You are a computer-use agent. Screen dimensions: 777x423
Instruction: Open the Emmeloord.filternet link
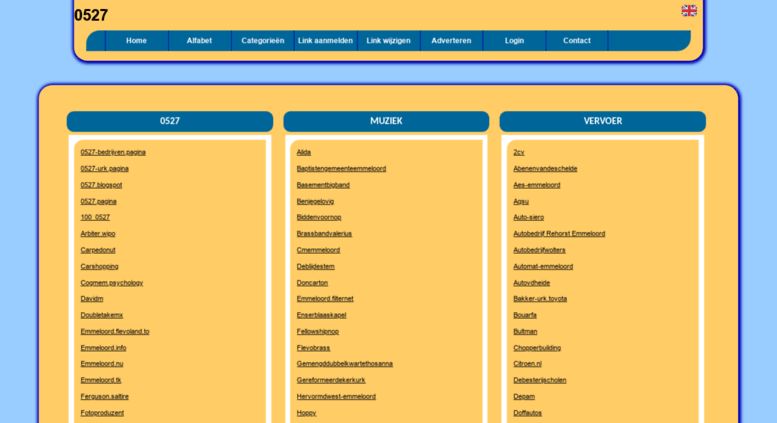(x=325, y=298)
